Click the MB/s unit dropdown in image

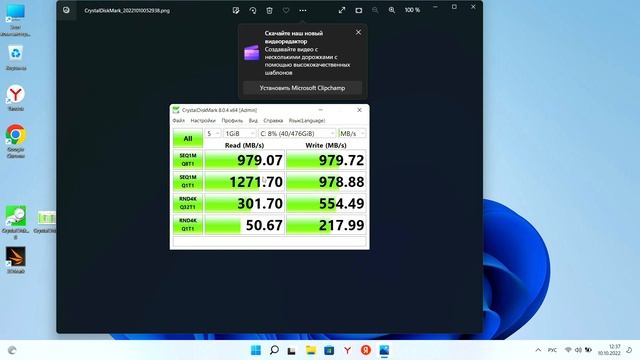(x=352, y=133)
